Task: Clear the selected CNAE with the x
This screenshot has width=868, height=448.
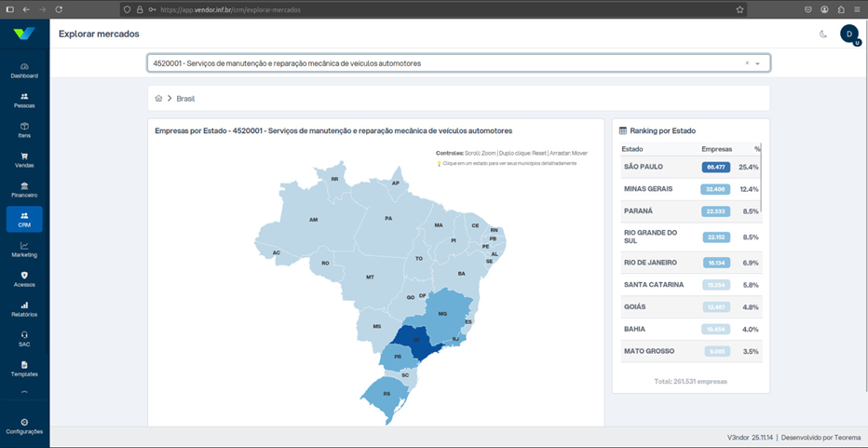Action: point(747,63)
